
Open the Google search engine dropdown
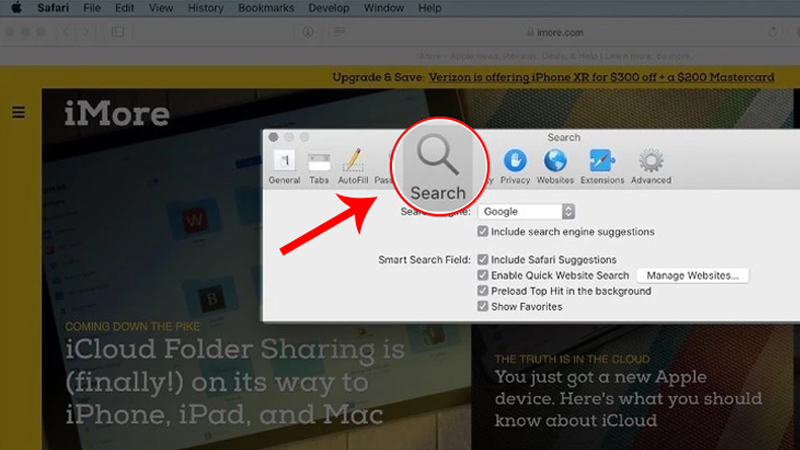(x=527, y=211)
